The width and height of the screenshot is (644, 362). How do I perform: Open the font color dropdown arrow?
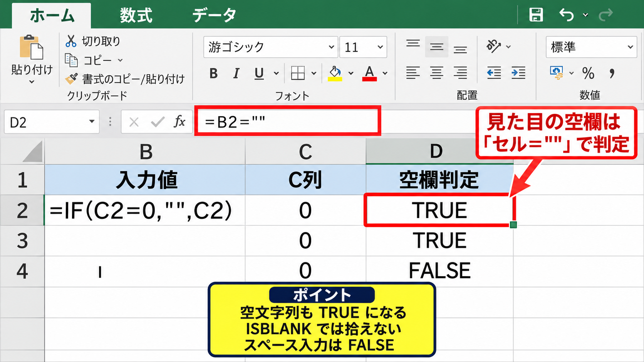pos(385,73)
